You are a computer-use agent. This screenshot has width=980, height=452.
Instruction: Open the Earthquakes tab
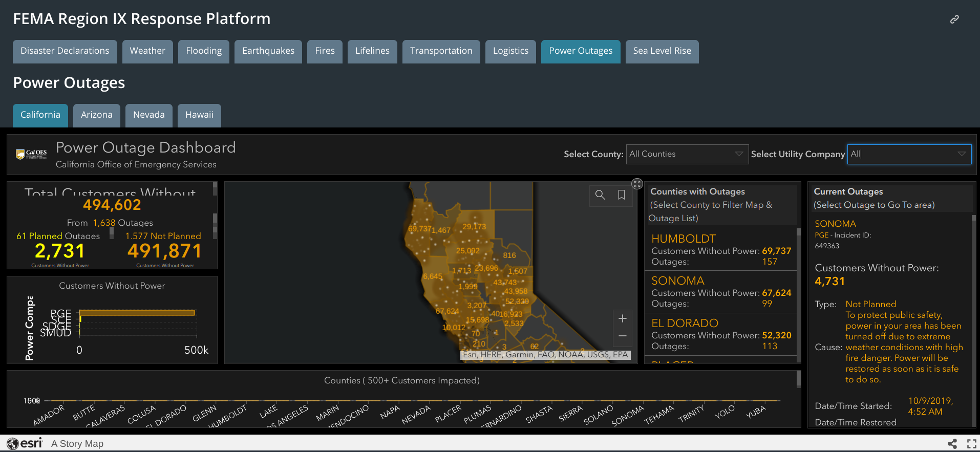[x=268, y=51]
